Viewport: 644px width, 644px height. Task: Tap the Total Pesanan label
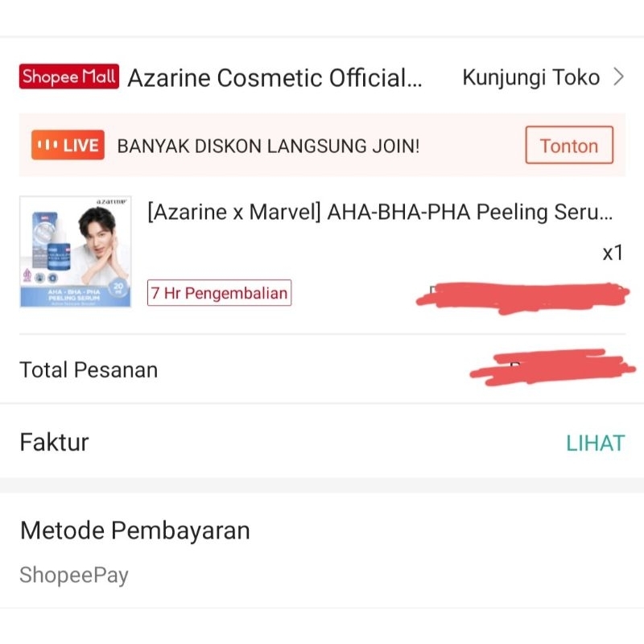(89, 370)
